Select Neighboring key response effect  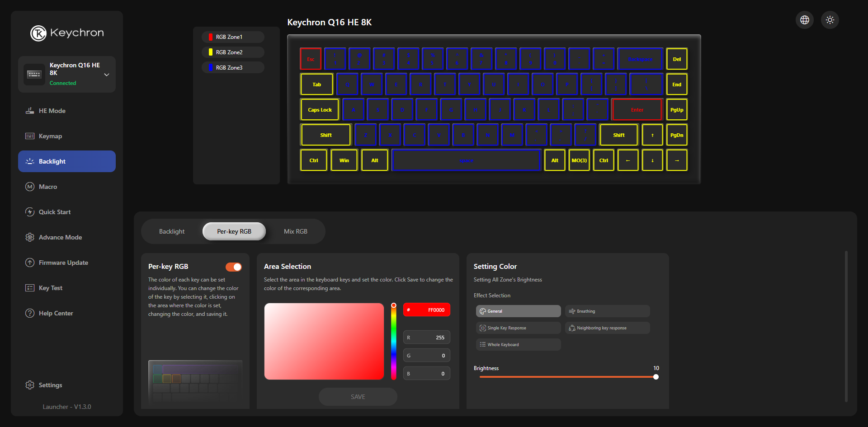(x=607, y=328)
